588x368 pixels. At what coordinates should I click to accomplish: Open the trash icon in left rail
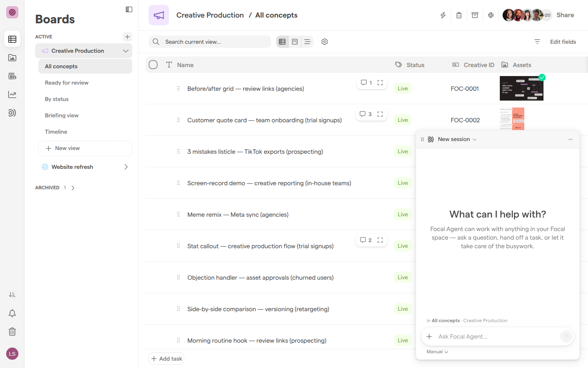[12, 332]
